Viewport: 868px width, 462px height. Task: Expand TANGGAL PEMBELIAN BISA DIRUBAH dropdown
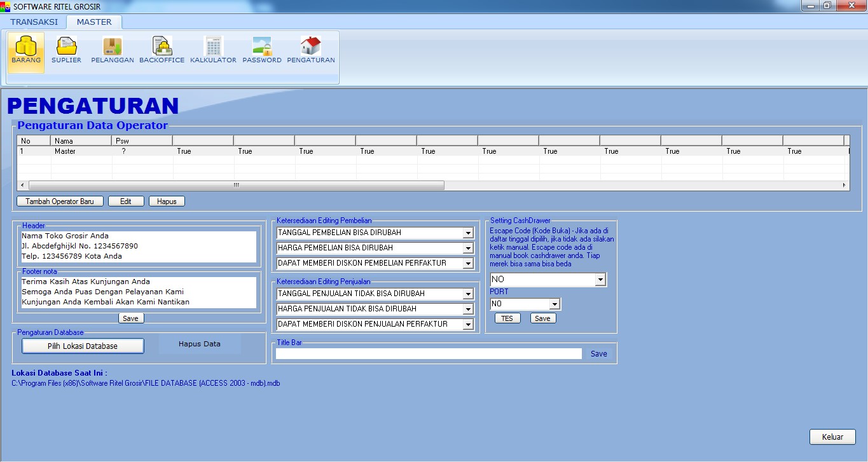point(468,233)
